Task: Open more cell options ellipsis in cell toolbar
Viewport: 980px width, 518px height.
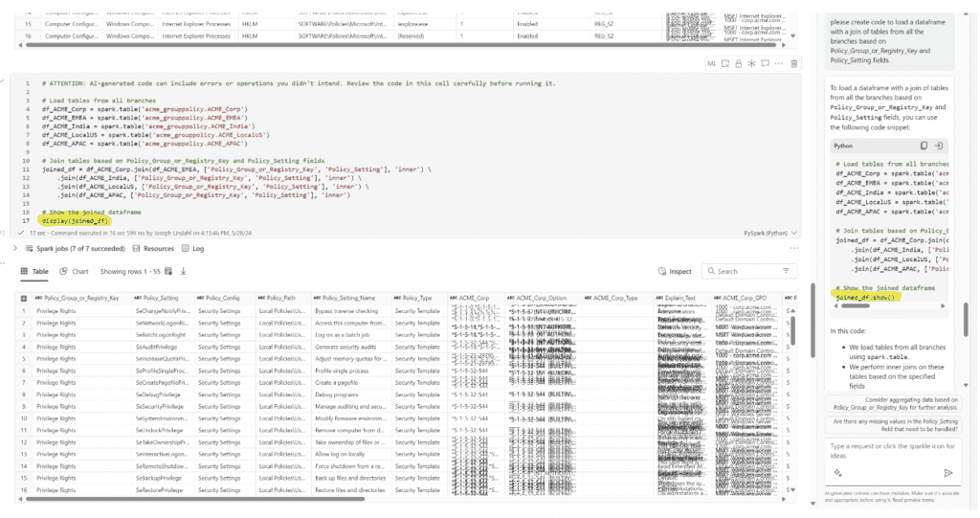Action: [x=779, y=64]
